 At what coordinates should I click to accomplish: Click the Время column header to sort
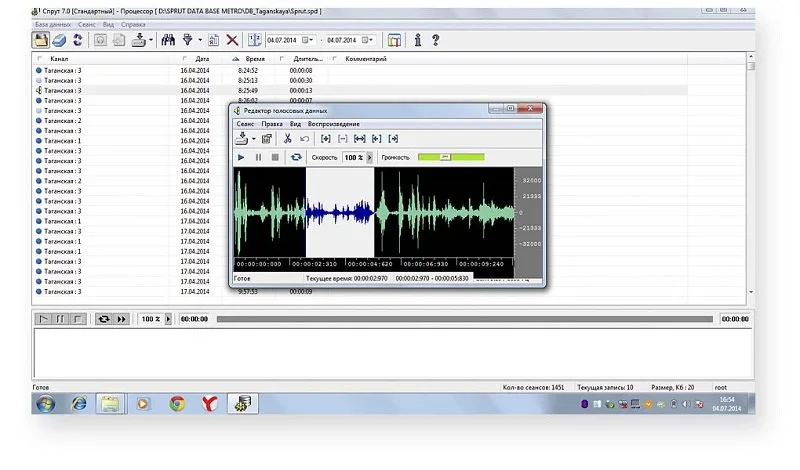(x=254, y=59)
